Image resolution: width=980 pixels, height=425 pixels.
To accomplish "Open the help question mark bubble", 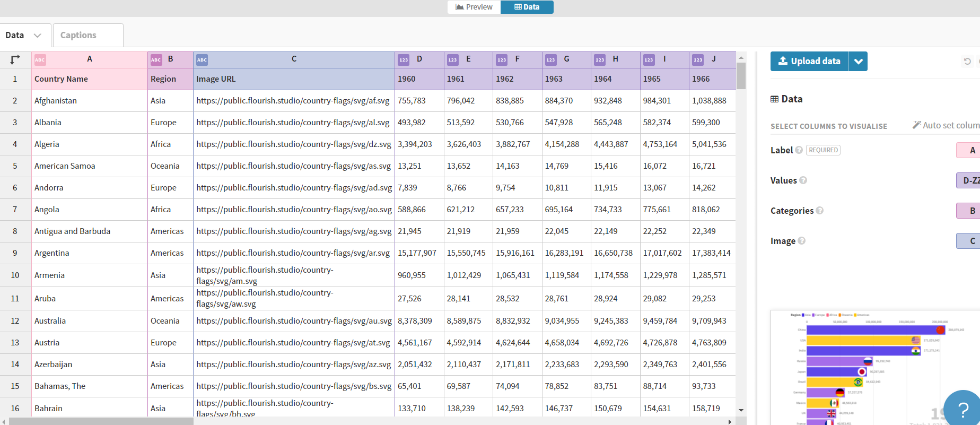I will point(963,409).
